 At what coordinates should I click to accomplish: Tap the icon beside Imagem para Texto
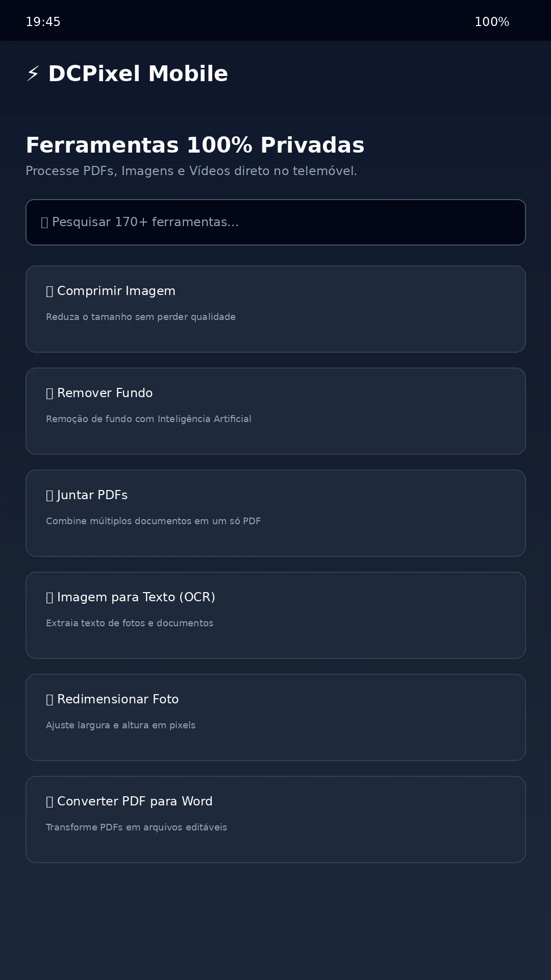(x=49, y=598)
